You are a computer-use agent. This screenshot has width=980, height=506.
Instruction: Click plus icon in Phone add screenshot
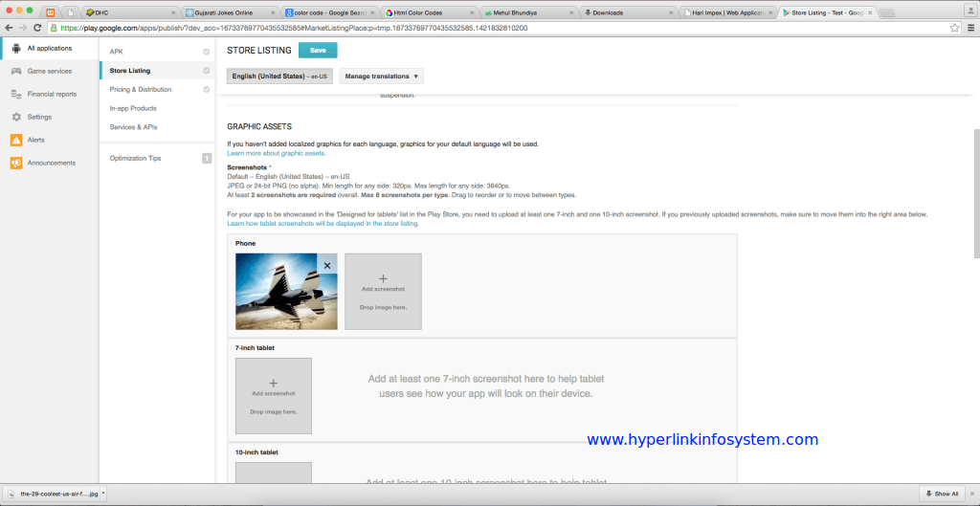pos(383,278)
